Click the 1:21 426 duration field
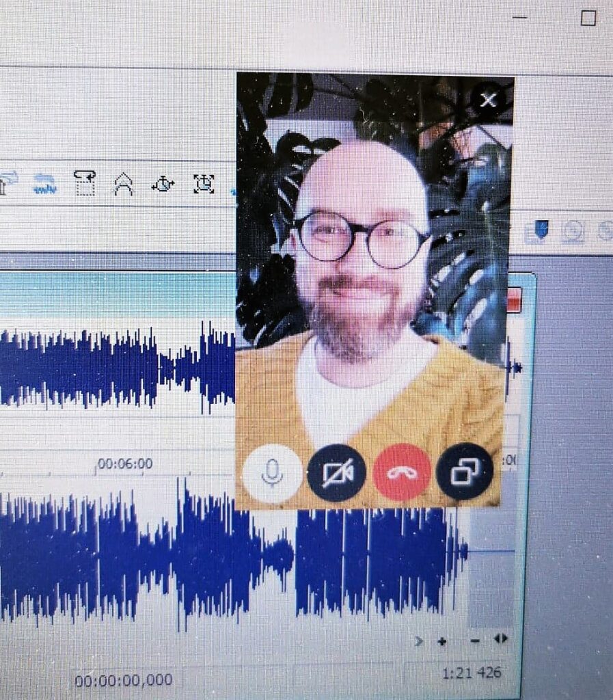 tap(472, 673)
